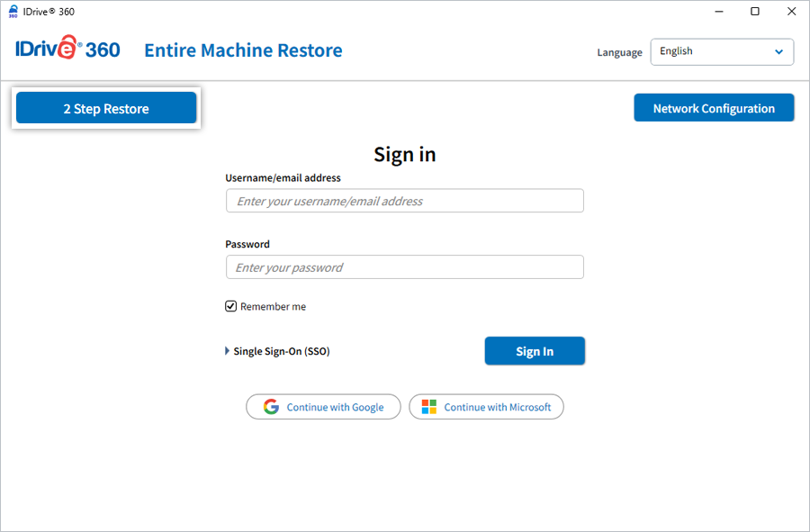Screen dimensions: 810x532
Task: Click the Language label
Action: (619, 53)
